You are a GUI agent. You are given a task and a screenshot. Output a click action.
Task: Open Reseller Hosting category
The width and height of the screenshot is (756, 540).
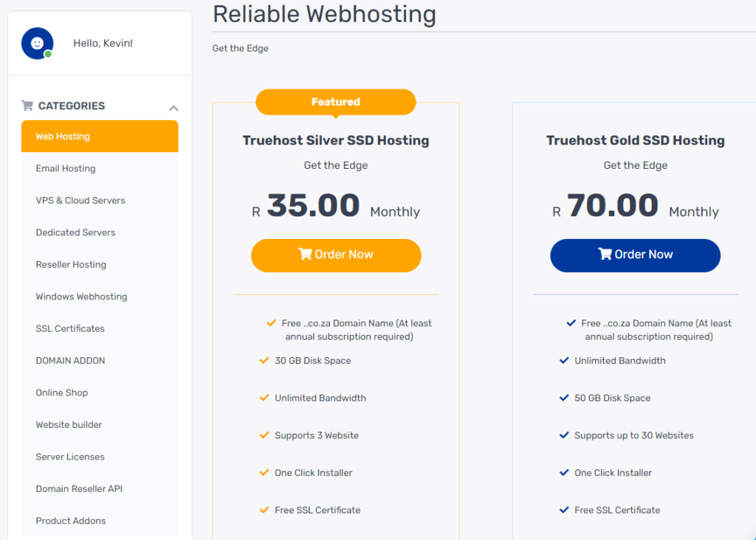click(100, 264)
